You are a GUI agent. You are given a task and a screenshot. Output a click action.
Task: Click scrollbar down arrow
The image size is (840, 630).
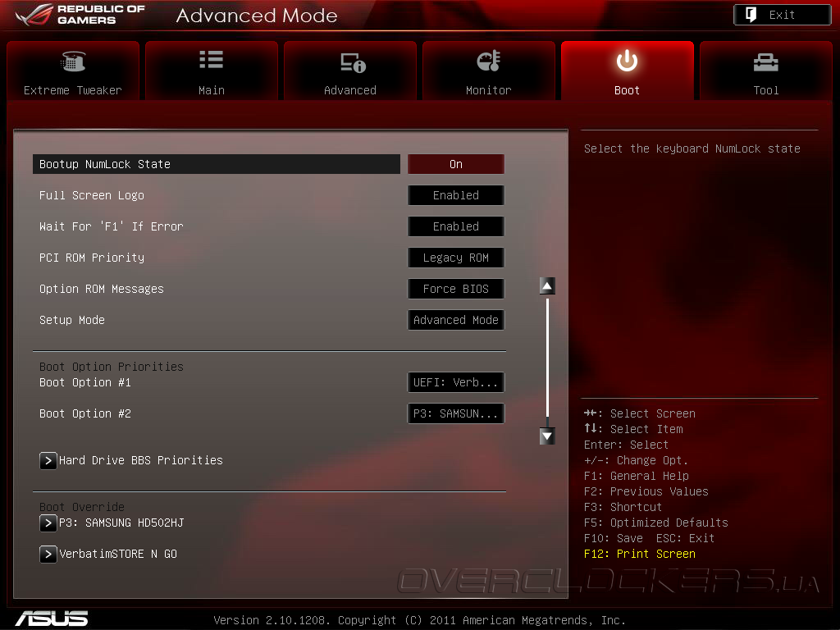click(x=547, y=436)
